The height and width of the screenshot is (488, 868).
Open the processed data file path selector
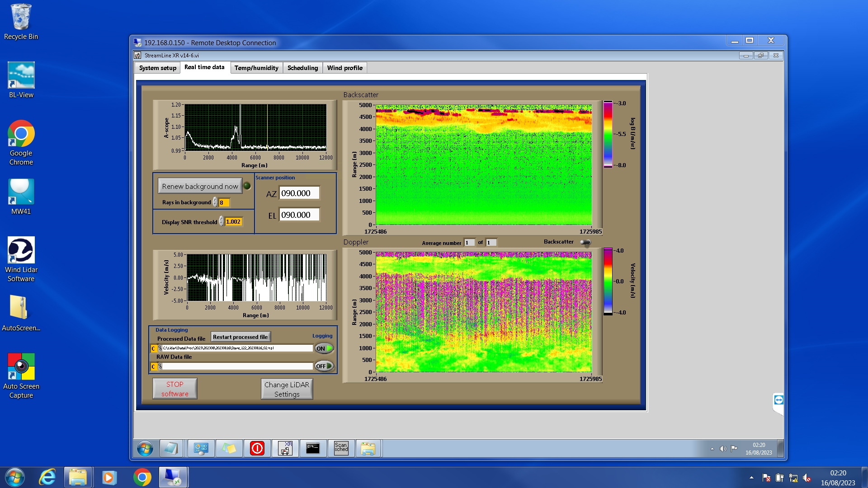(x=160, y=348)
